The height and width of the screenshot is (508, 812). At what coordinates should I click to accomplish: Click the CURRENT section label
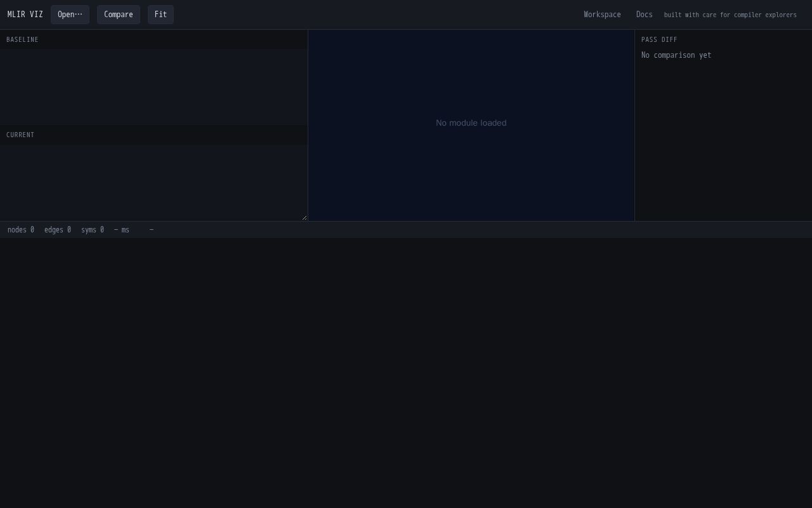point(20,135)
